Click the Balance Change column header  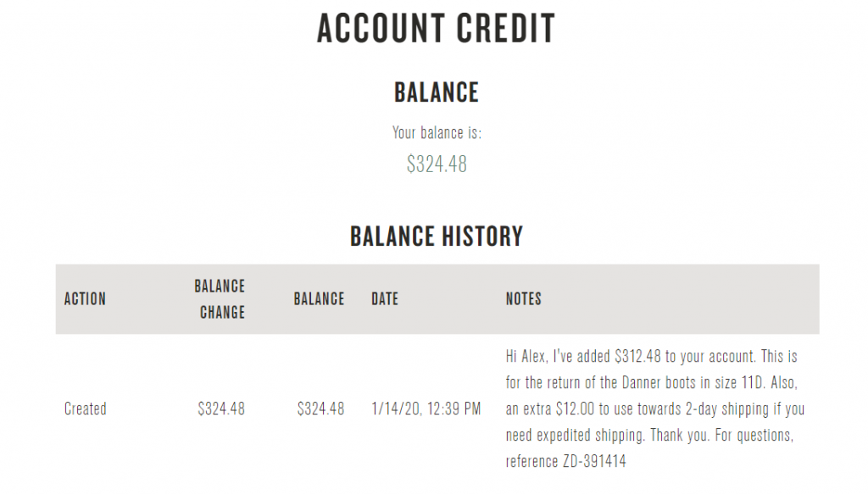220,299
